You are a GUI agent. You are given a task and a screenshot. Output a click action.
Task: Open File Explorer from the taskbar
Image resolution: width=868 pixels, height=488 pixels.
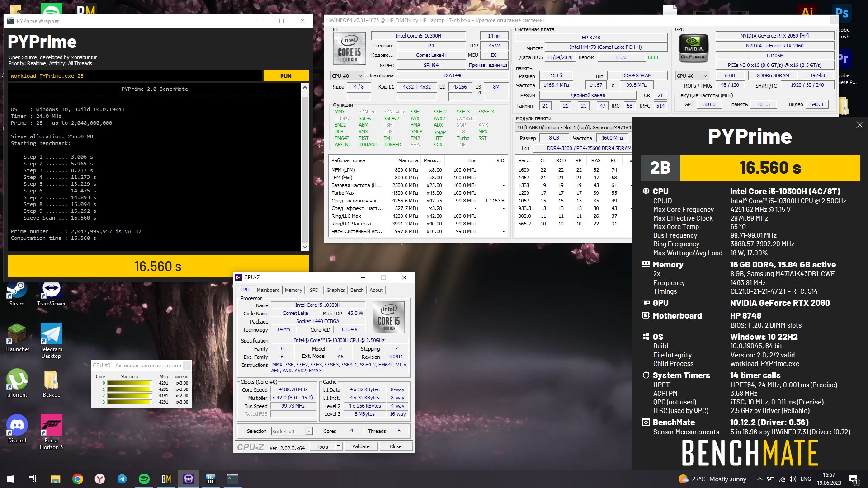pyautogui.click(x=55, y=479)
